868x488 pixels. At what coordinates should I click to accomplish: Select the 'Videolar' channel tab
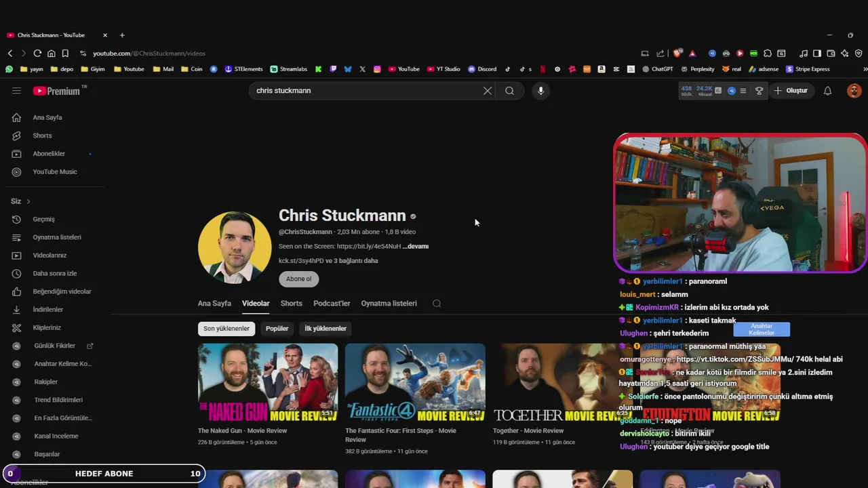pyautogui.click(x=256, y=304)
